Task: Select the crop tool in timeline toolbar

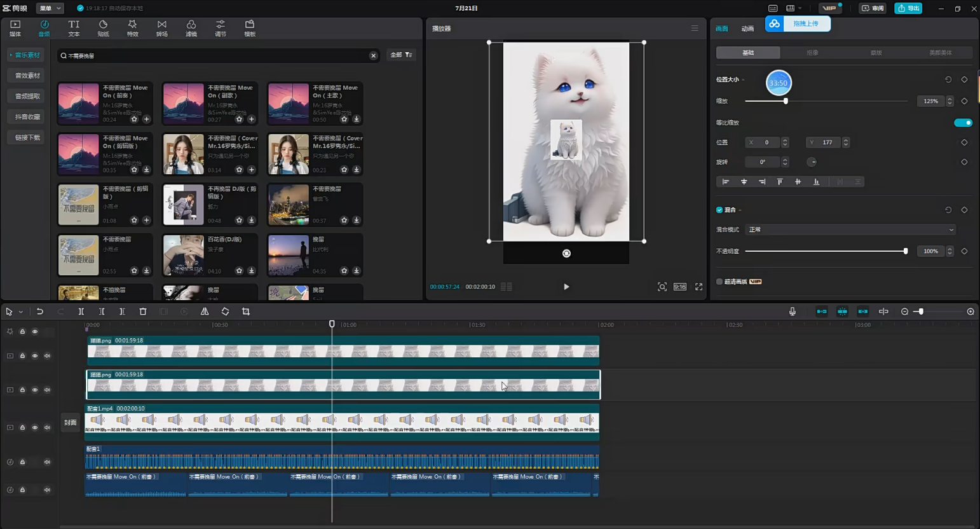Action: click(x=246, y=312)
